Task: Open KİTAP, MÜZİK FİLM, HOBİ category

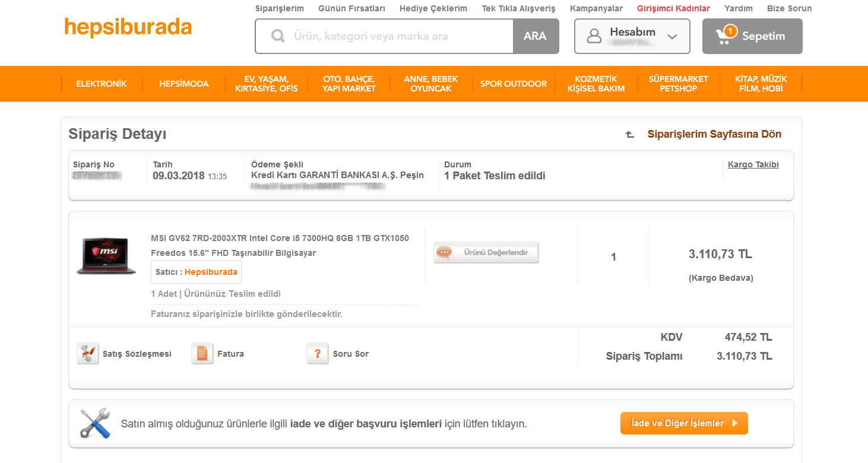Action: [x=761, y=84]
